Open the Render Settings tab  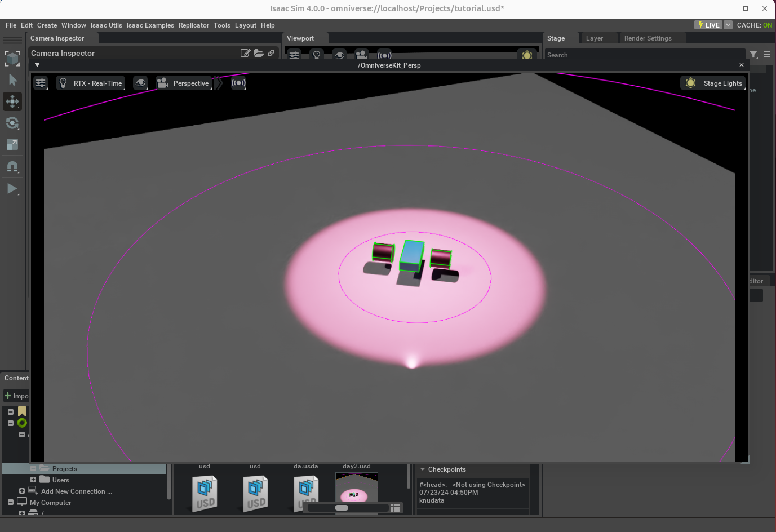click(648, 38)
